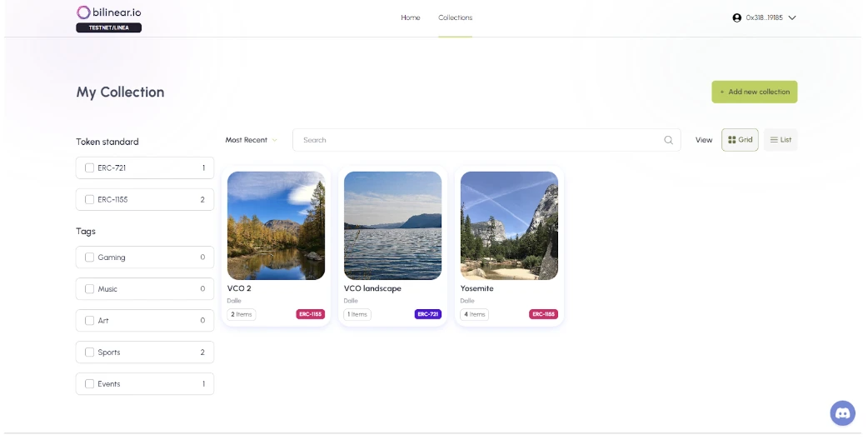Toggle the Events tag checkbox
868x445 pixels.
click(89, 383)
